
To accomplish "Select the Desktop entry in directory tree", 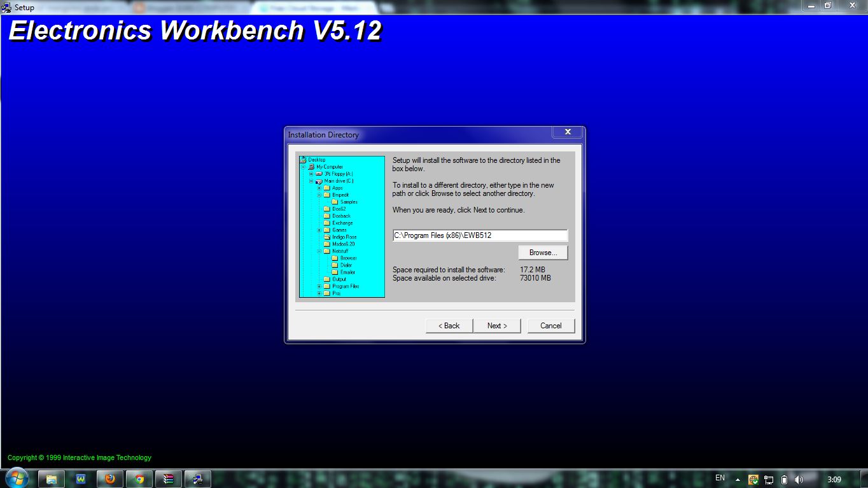I will [317, 160].
